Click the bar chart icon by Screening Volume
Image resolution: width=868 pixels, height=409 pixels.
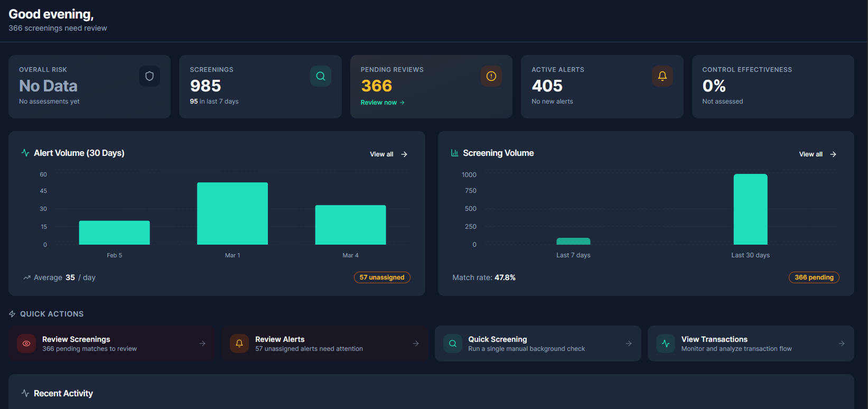coord(454,153)
